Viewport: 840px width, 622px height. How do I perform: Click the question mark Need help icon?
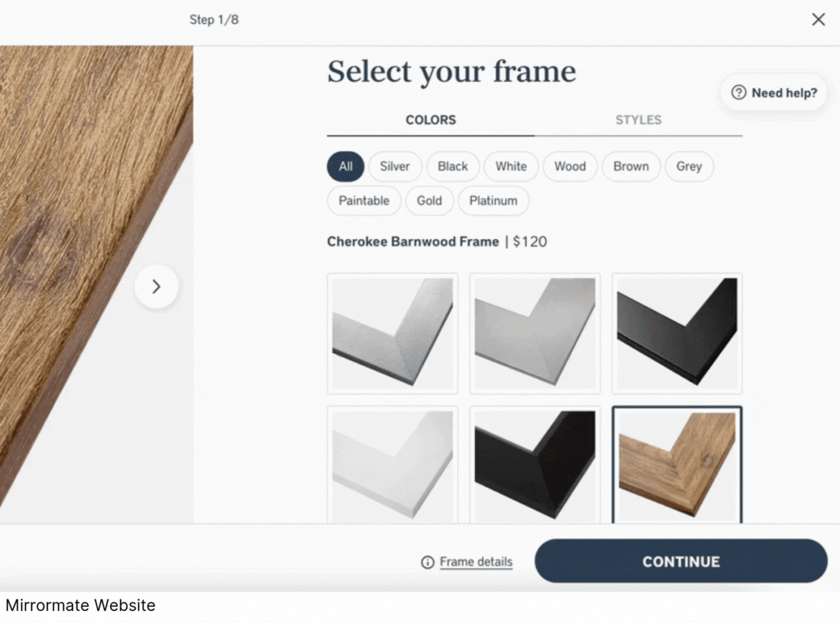coord(738,92)
